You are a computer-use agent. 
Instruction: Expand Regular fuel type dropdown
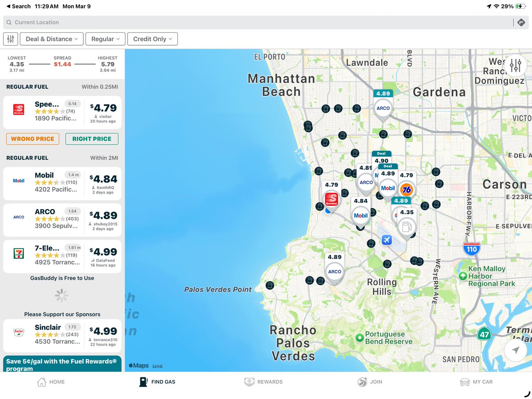(x=106, y=39)
